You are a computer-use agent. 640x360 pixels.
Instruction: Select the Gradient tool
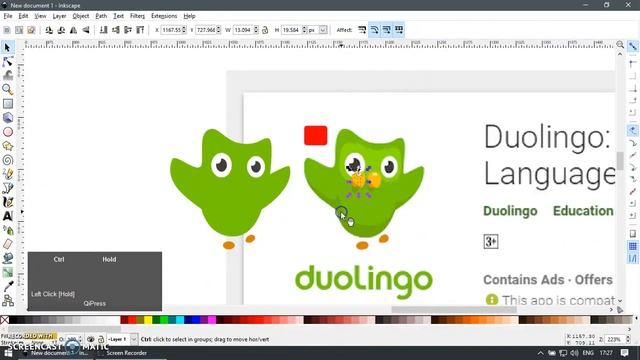tap(7, 272)
